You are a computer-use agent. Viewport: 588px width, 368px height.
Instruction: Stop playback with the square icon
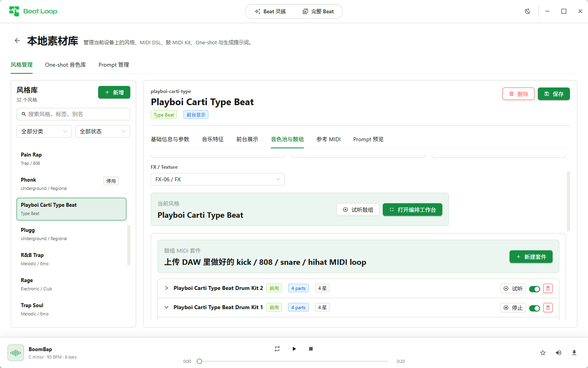(311, 349)
